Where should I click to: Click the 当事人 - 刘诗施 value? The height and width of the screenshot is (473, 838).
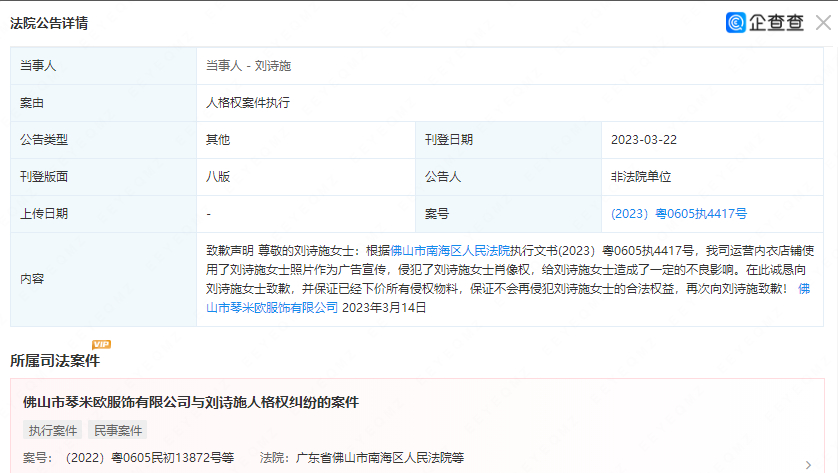tap(249, 66)
